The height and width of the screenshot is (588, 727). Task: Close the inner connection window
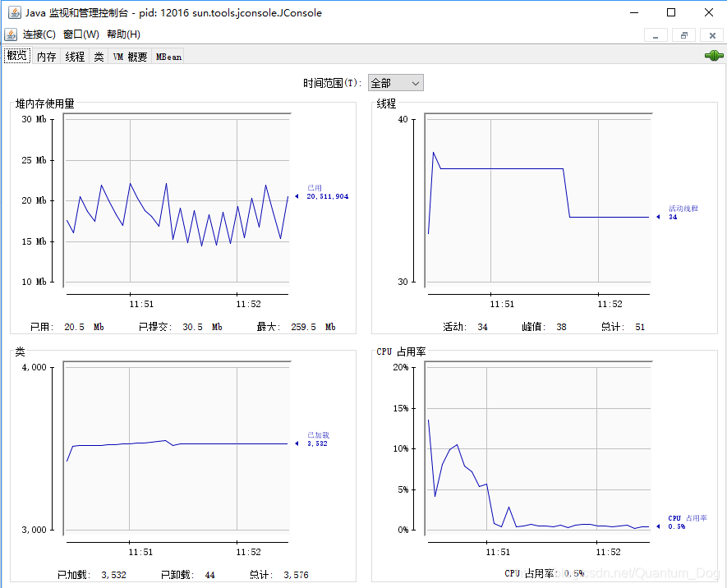click(x=712, y=35)
